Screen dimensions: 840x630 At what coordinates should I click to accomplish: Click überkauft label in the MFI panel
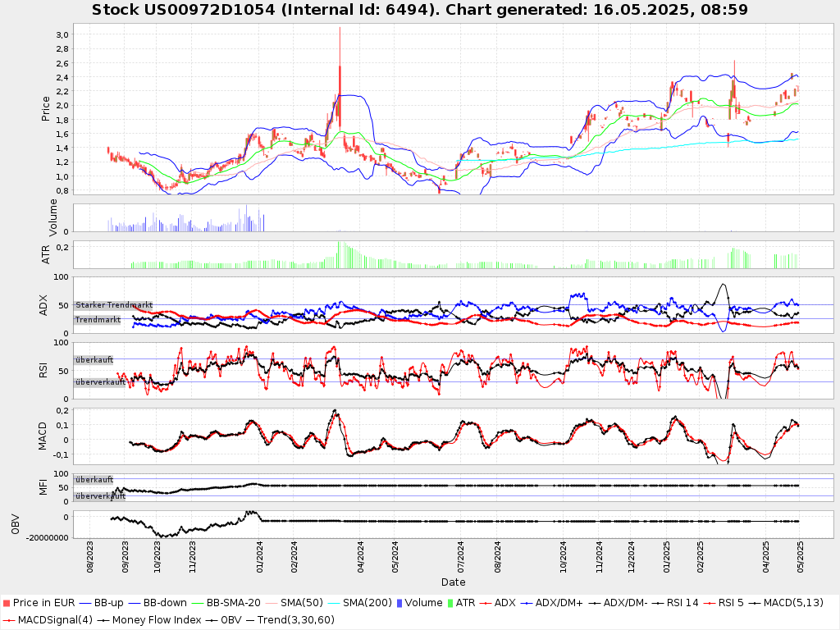[94, 479]
